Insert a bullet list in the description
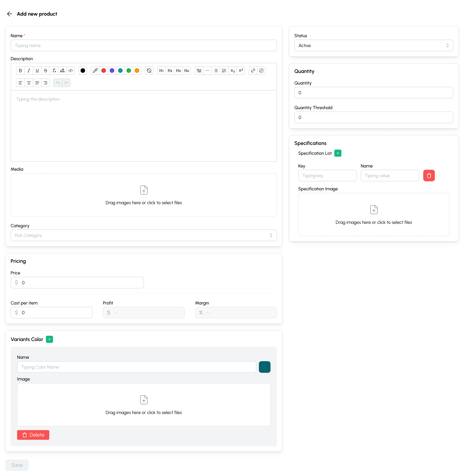This screenshot has width=464, height=476. [x=216, y=70]
